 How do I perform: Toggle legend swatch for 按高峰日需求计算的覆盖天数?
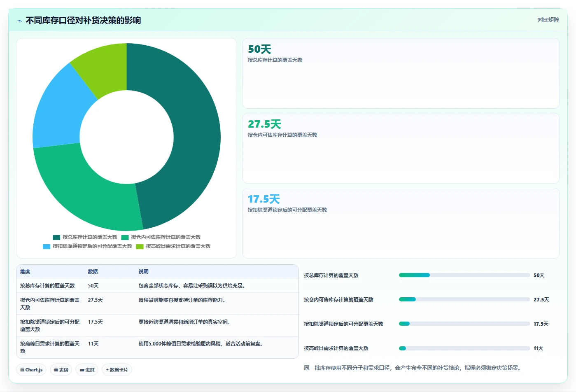(x=140, y=246)
